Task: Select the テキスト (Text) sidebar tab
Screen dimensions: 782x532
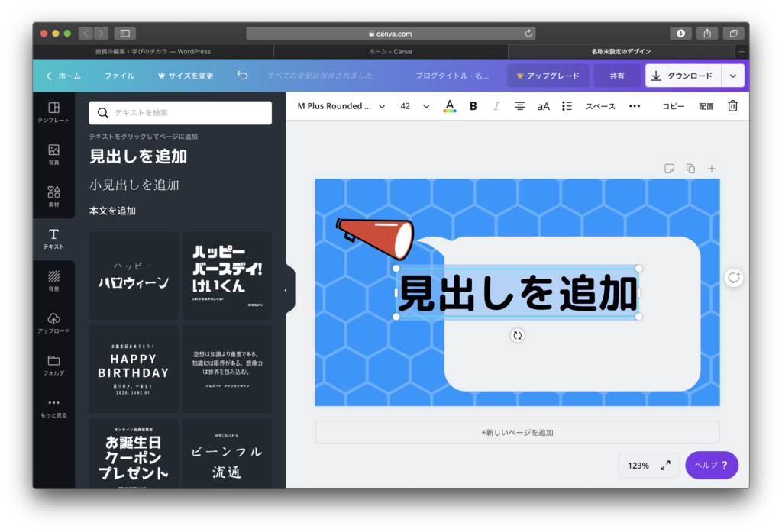Action: pos(53,239)
